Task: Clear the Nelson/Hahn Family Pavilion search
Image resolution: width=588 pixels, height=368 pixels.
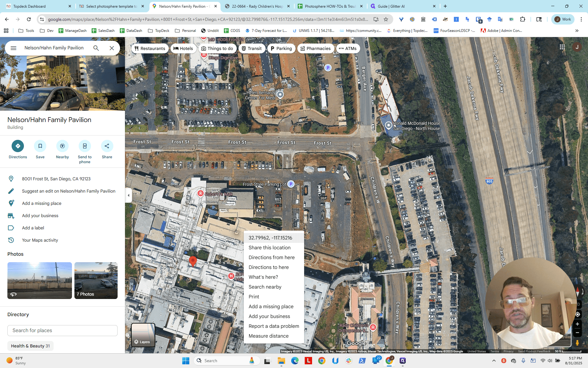Action: pos(112,48)
